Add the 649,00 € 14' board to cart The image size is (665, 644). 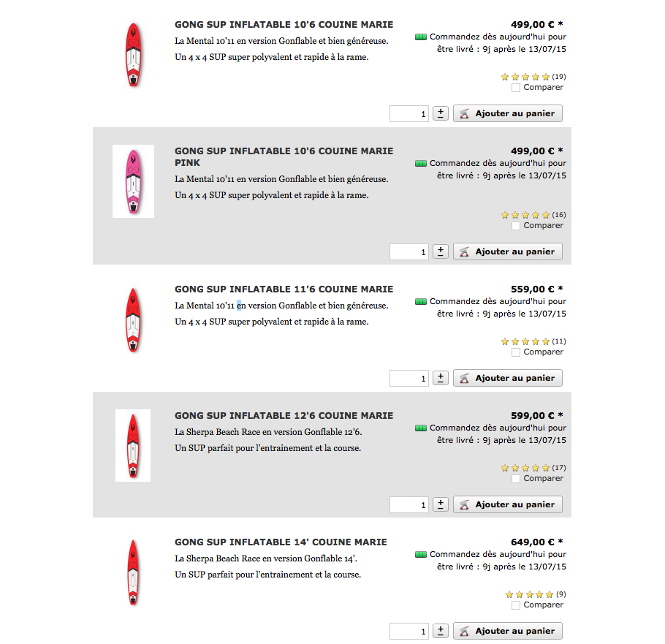pyautogui.click(x=508, y=631)
